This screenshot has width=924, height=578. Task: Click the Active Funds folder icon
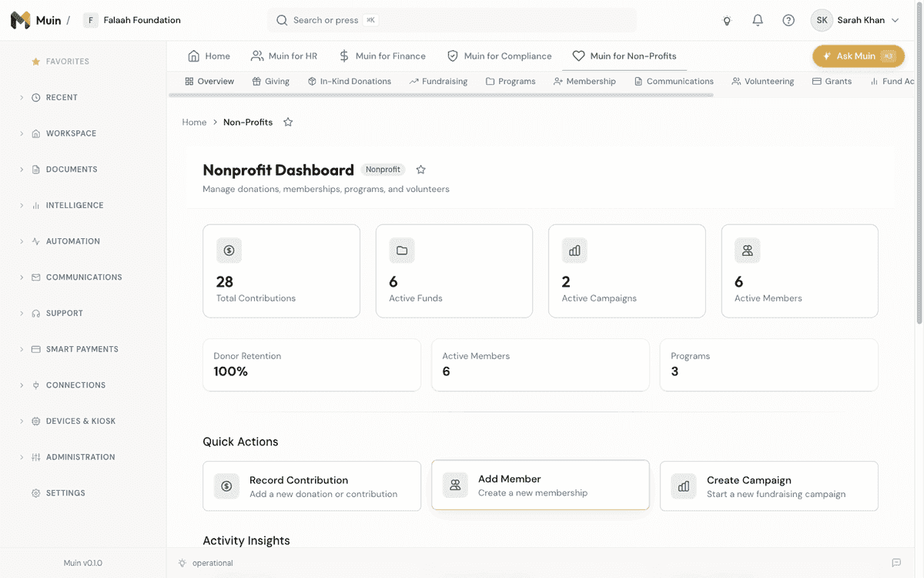pos(402,250)
